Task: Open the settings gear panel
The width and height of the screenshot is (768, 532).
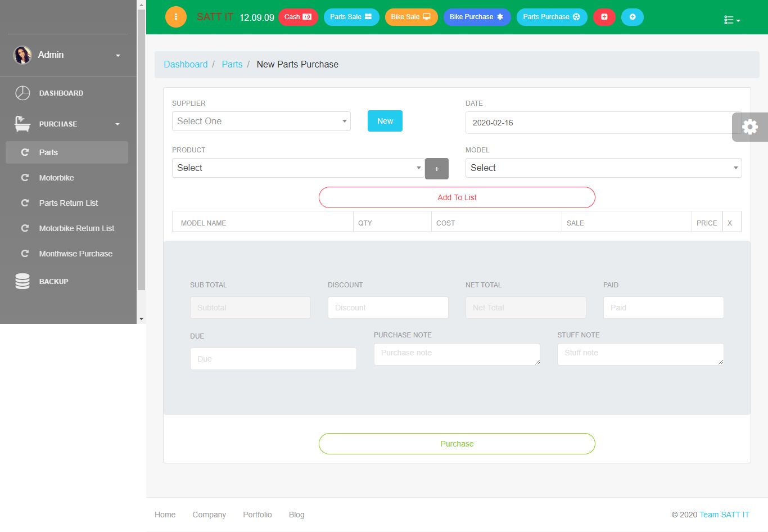Action: coord(750,127)
